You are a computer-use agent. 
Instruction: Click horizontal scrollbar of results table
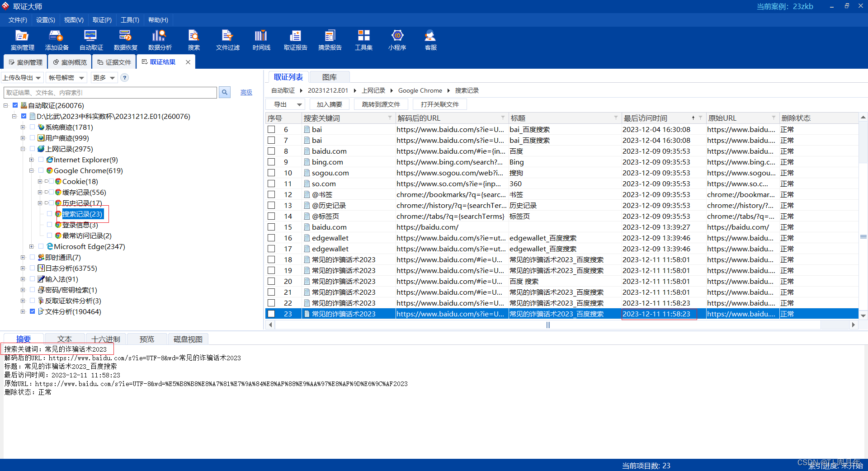coord(547,325)
